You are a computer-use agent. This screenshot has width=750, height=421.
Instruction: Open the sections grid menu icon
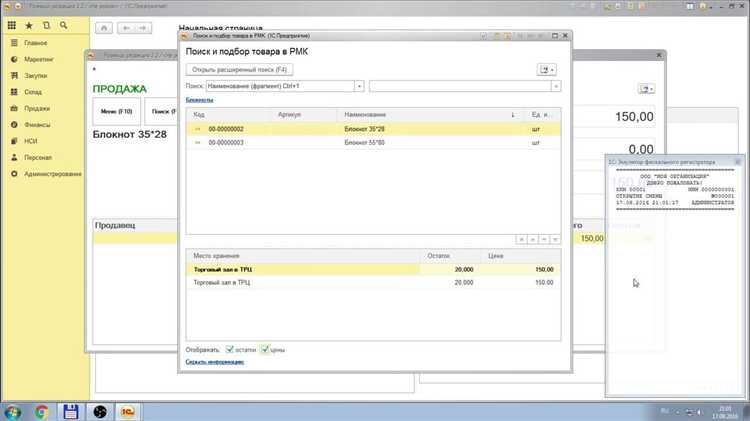pyautogui.click(x=12, y=25)
